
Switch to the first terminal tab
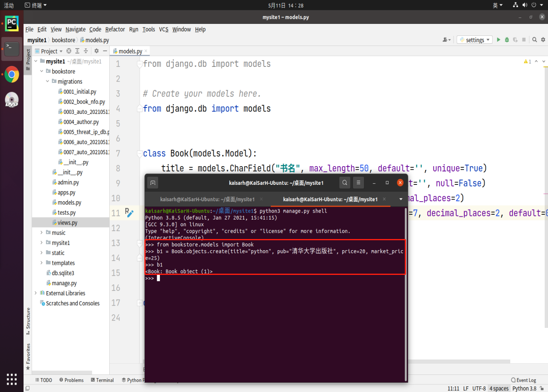[207, 199]
